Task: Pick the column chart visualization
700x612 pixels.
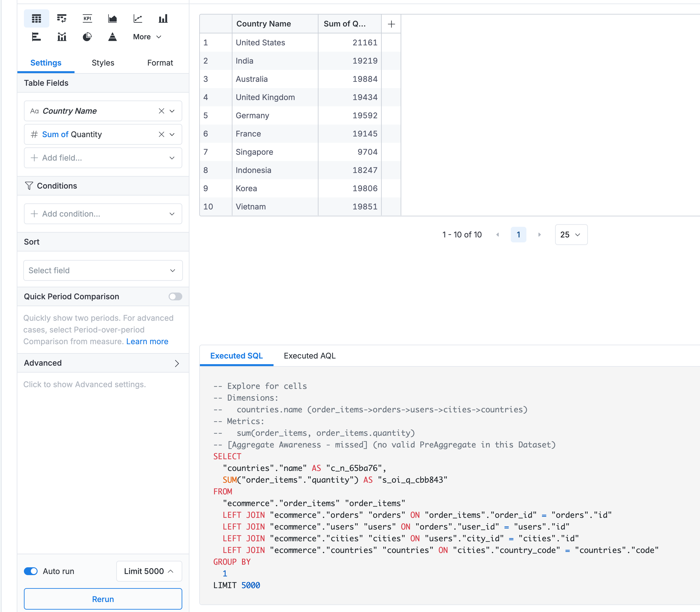Action: tap(163, 18)
